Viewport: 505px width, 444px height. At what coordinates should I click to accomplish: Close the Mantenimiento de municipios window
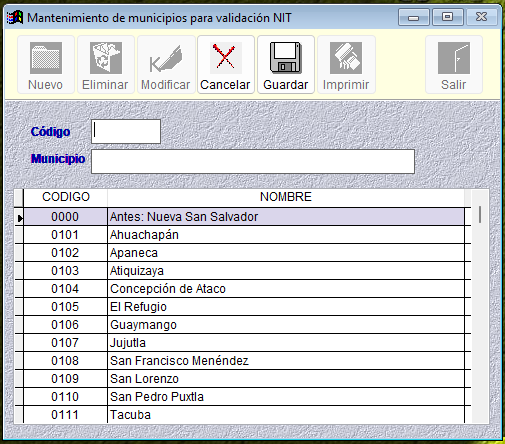click(x=482, y=17)
